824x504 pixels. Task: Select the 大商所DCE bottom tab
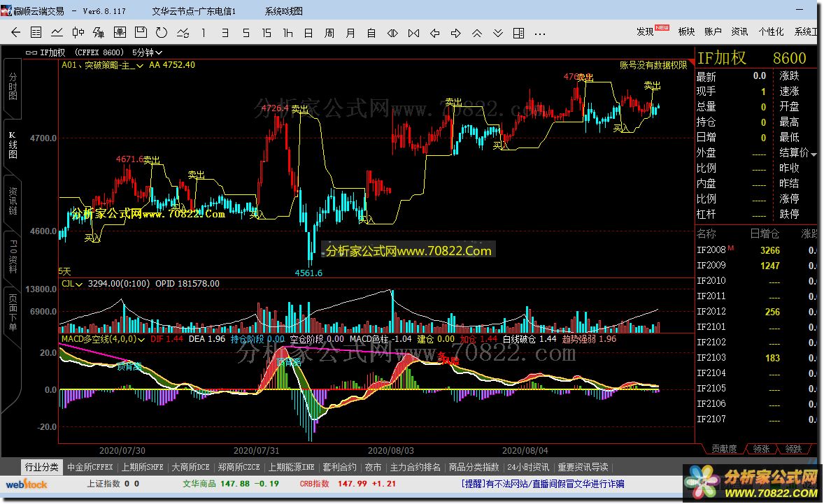pyautogui.click(x=191, y=467)
